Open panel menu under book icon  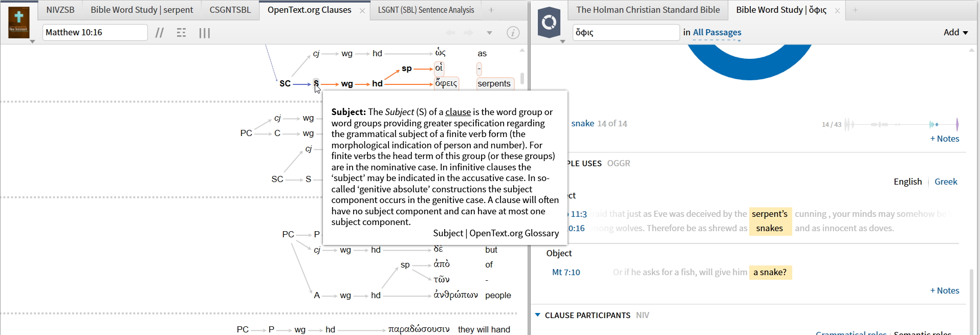(x=32, y=41)
